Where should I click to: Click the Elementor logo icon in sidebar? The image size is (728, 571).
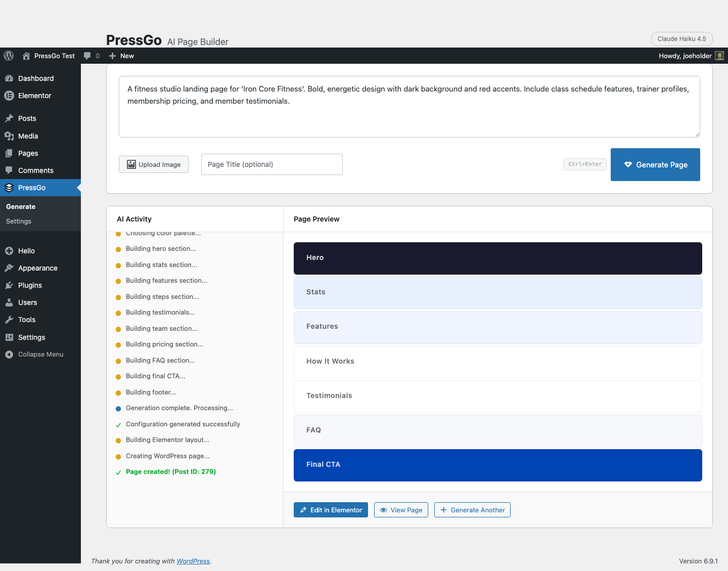(9, 96)
